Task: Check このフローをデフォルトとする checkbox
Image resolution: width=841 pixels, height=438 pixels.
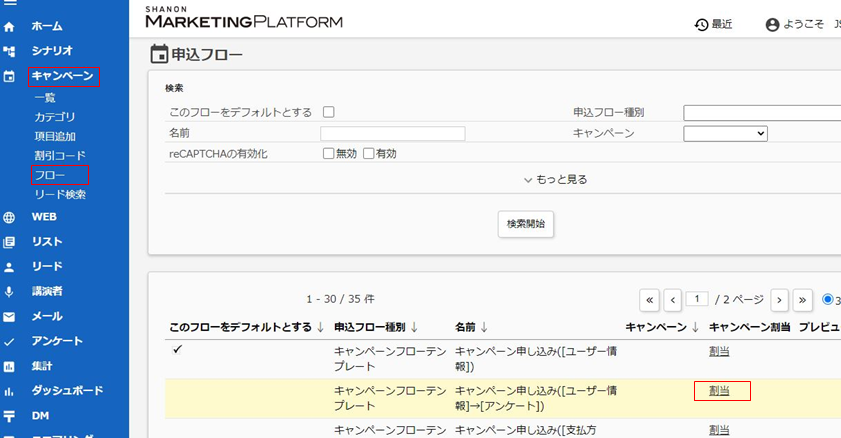Action: pos(329,112)
